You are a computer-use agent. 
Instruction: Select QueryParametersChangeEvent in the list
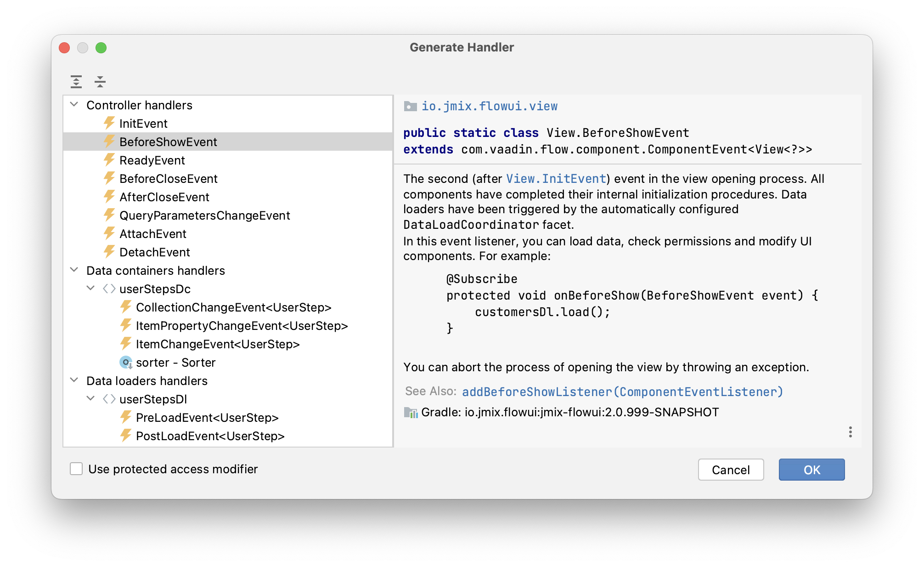pos(204,215)
